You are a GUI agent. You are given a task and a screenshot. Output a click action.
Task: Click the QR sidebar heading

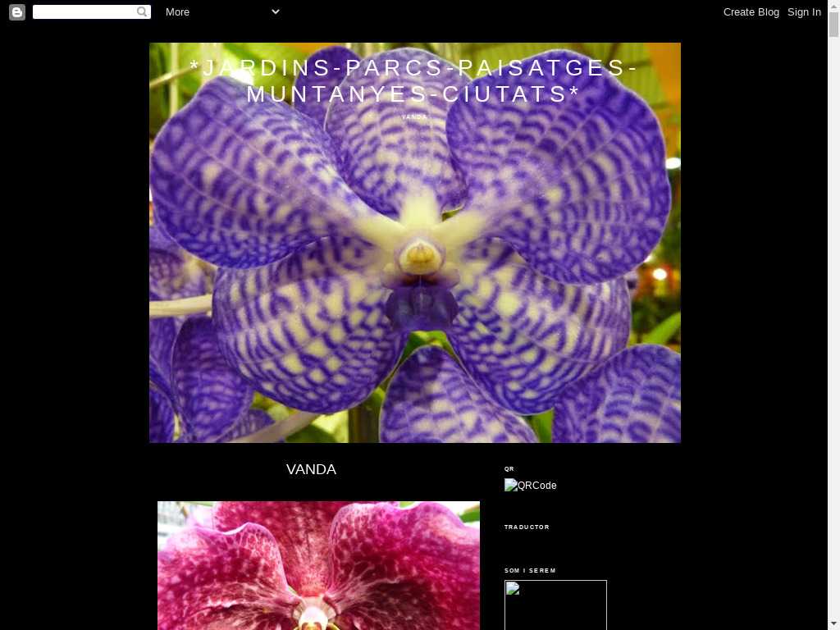[509, 469]
